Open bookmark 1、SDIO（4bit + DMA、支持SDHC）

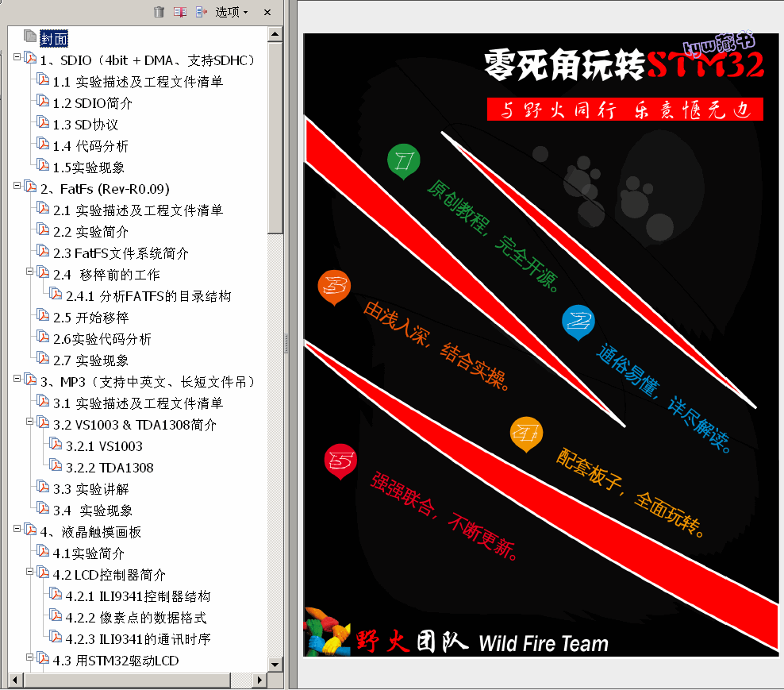tap(148, 60)
